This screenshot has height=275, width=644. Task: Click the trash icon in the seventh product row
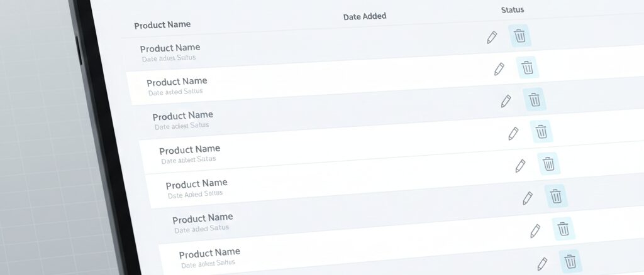coord(563,229)
